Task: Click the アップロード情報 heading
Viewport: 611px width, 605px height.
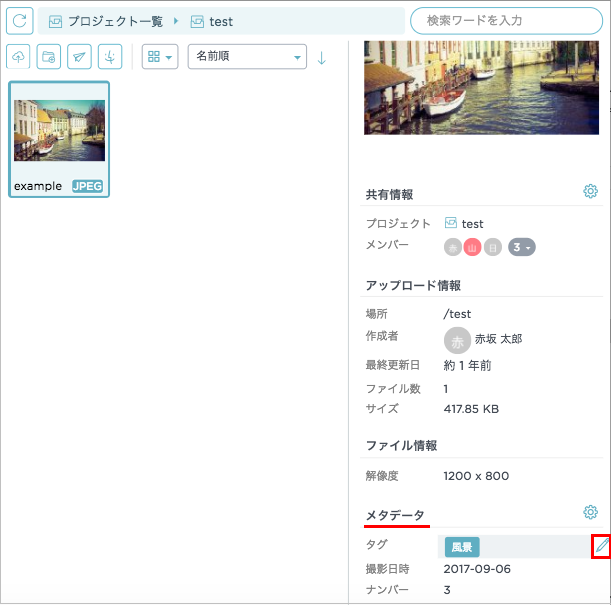Action: (413, 286)
